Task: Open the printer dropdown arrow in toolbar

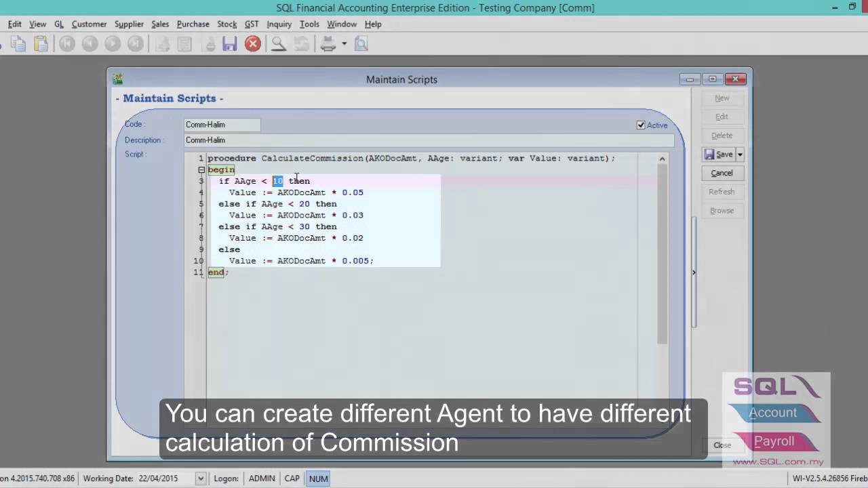Action: point(344,44)
